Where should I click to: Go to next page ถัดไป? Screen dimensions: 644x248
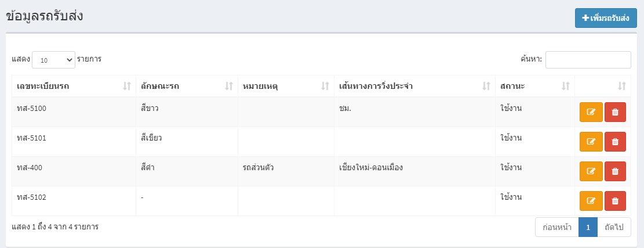614,227
